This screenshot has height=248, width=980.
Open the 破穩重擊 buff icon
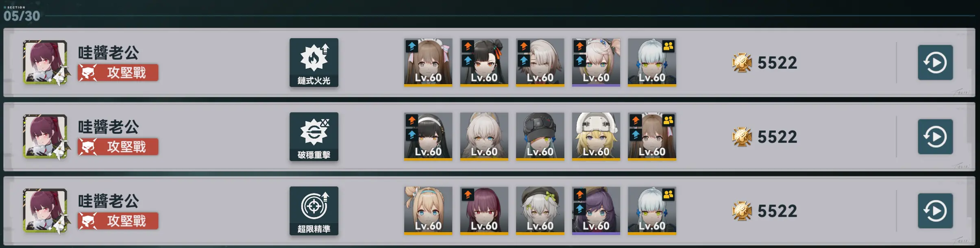coord(314,137)
